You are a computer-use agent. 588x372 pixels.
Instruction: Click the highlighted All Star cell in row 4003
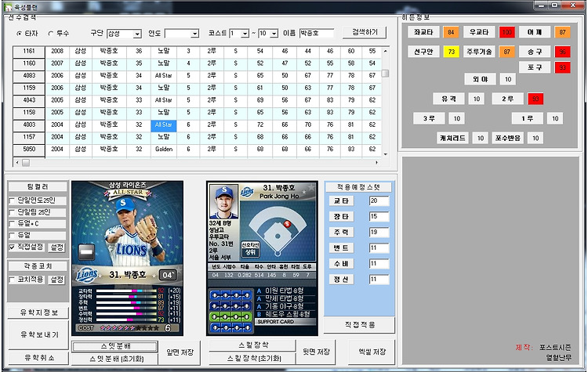click(x=164, y=125)
